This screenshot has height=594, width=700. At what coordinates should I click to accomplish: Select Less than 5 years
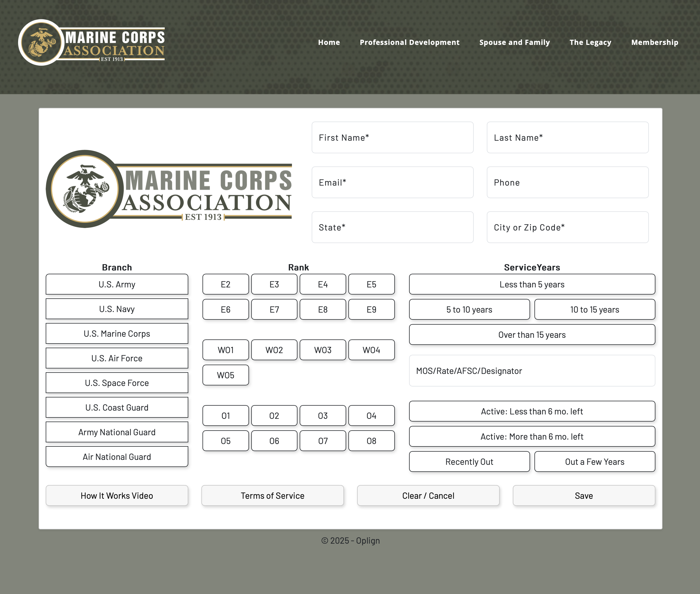(x=532, y=284)
